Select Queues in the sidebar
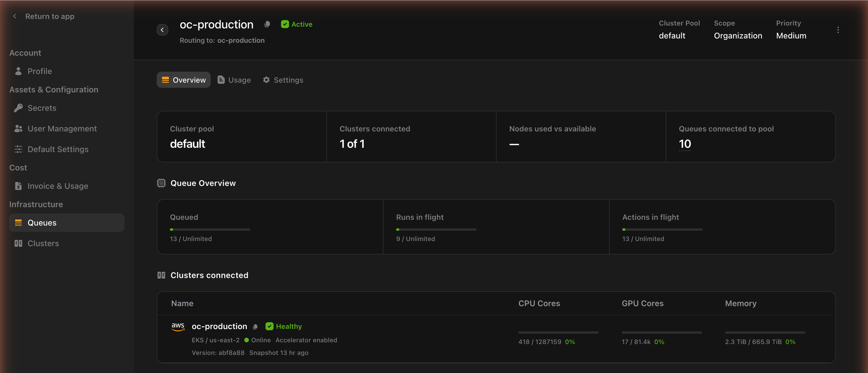 click(67, 222)
